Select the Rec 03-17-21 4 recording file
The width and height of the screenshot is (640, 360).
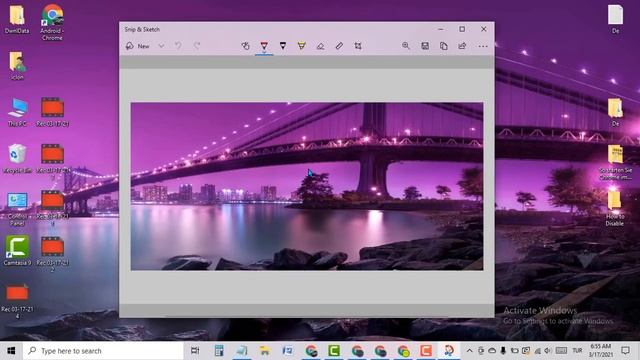[17, 301]
